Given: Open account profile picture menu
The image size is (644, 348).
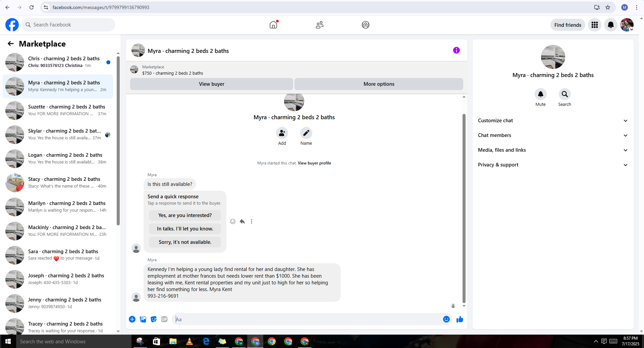Looking at the screenshot, I should (627, 25).
